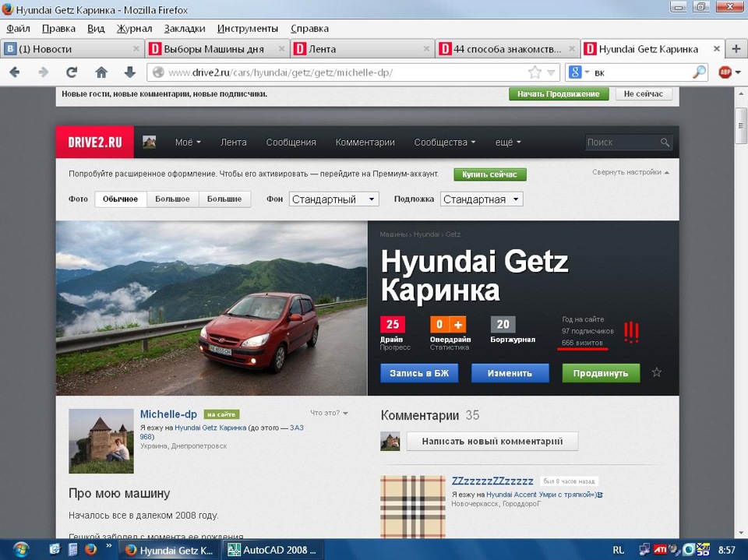Screen dimensions: 748x560
Task: Open the downloads arrow icon
Action: [x=130, y=72]
